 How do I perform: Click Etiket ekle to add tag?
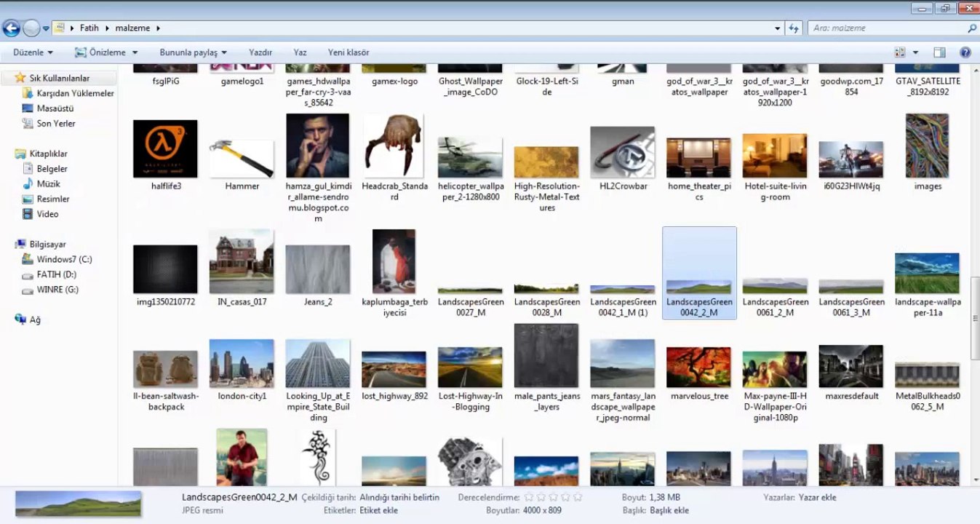pyautogui.click(x=379, y=510)
